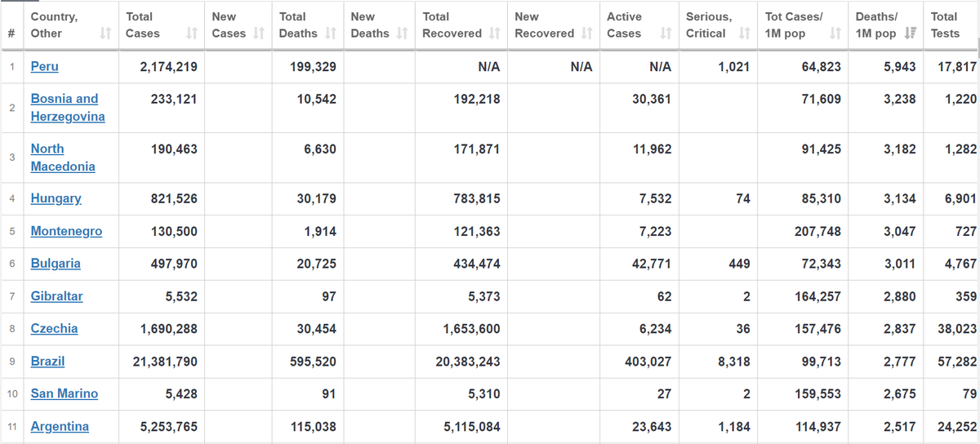Sort by Country, Other column arrows

click(105, 33)
